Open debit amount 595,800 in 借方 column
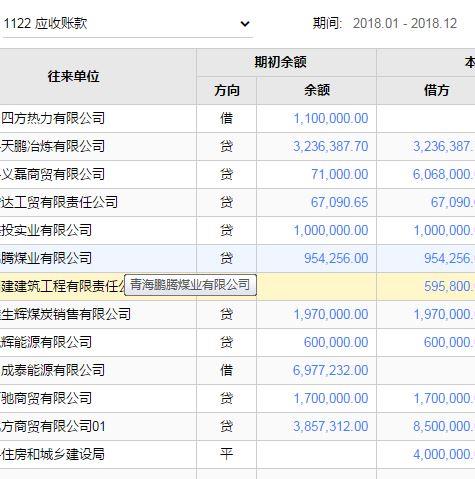Screen dimensions: 475x479 click(449, 286)
